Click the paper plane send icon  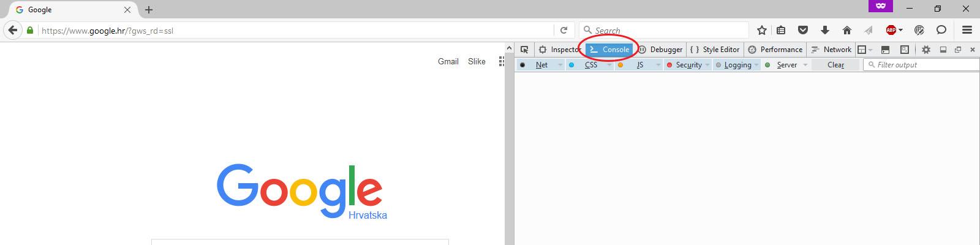(869, 30)
